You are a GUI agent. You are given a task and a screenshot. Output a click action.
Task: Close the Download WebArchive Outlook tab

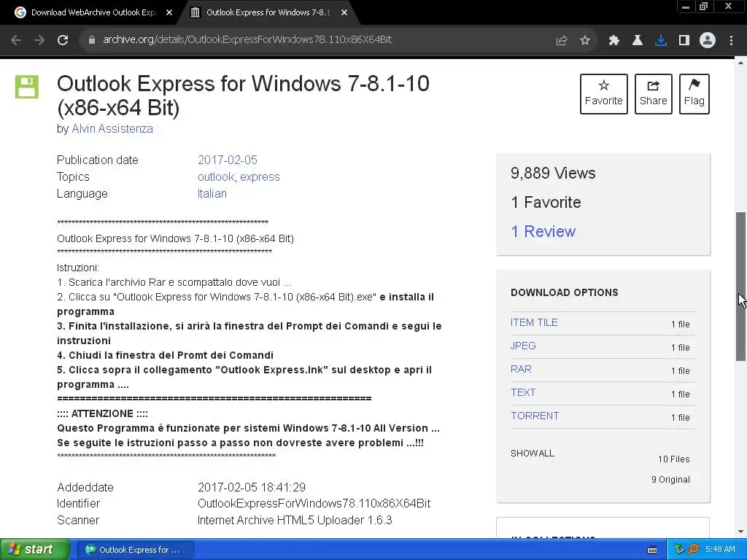pyautogui.click(x=169, y=13)
